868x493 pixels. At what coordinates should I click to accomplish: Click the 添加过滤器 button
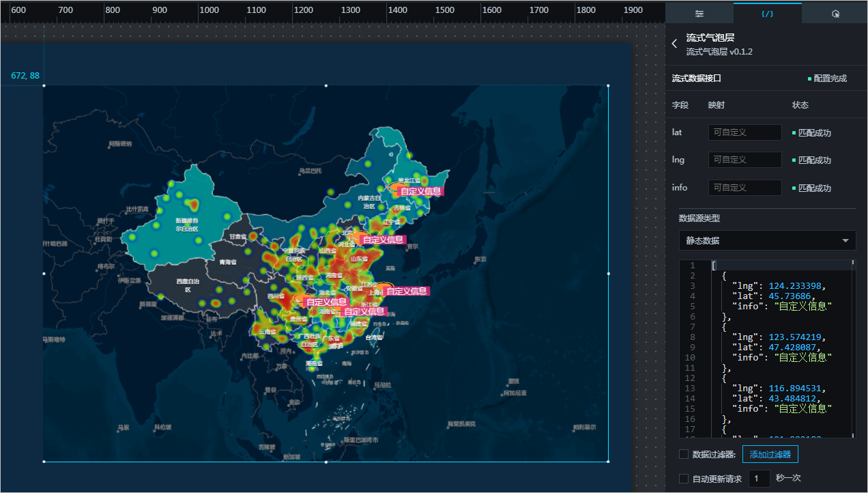point(770,455)
